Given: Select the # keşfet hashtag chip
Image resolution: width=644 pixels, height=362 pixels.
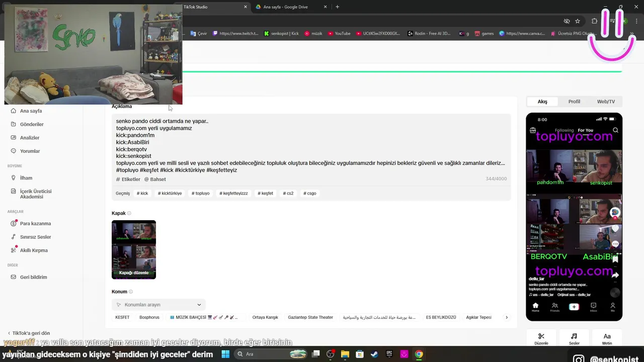Looking at the screenshot, I should coord(265,194).
